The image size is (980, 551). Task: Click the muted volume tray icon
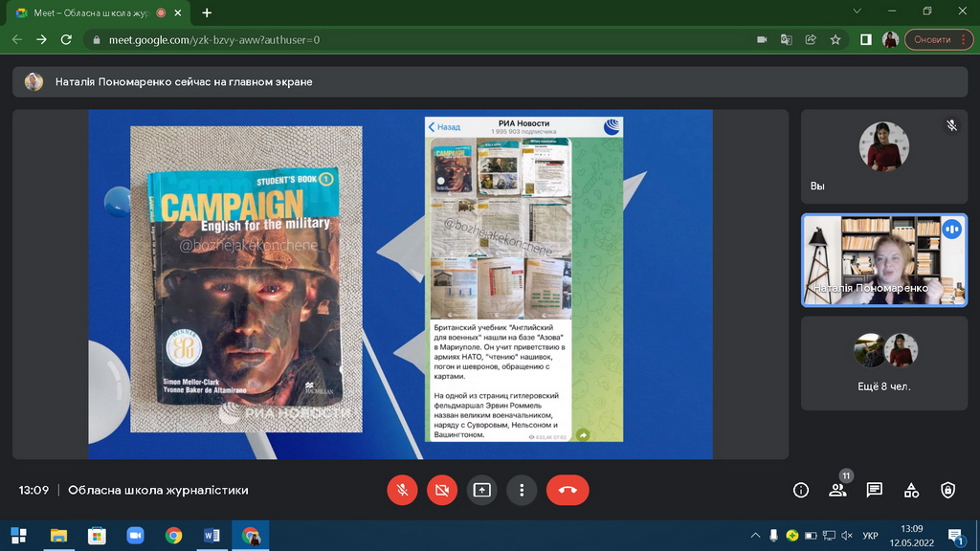[x=848, y=536]
